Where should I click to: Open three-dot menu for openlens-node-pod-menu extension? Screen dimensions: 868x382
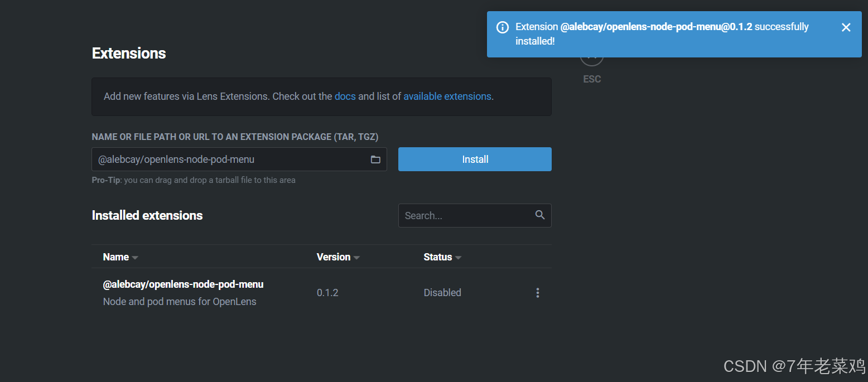click(x=538, y=293)
